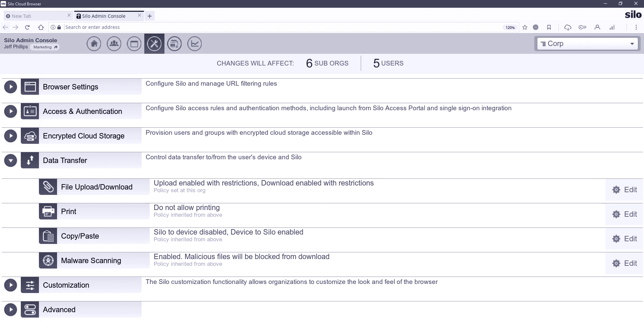Click the Encrypted Cloud Storage cloud icon
Image resolution: width=644 pixels, height=331 pixels.
[30, 136]
